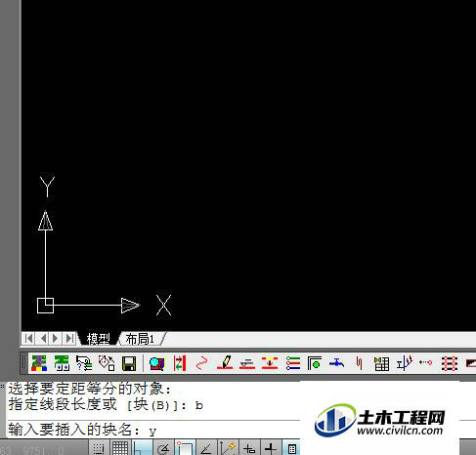Screen dimensions: 476x455
Task: Toggle Object Snap in status bar
Action: click(185, 448)
